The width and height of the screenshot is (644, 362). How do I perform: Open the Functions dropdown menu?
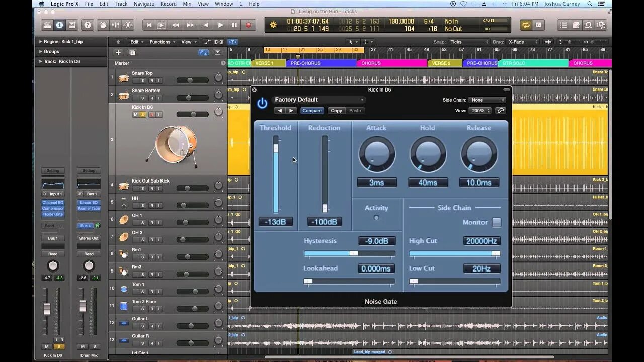(162, 42)
